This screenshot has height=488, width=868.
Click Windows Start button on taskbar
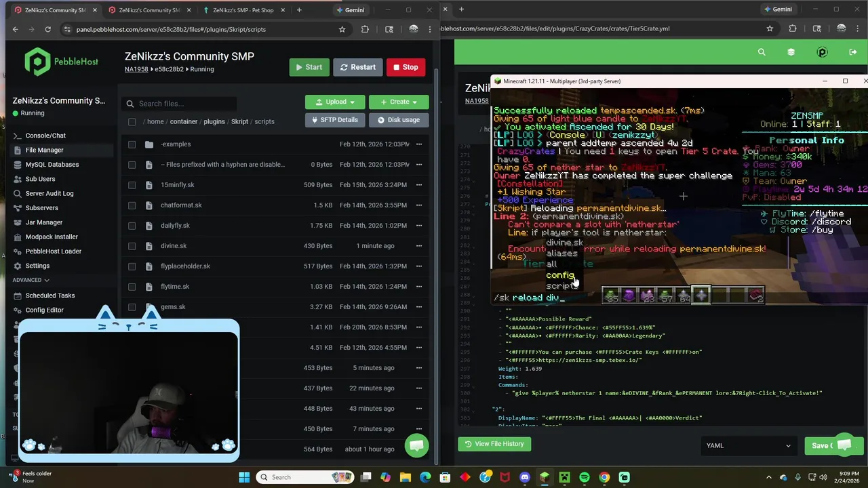(x=245, y=477)
